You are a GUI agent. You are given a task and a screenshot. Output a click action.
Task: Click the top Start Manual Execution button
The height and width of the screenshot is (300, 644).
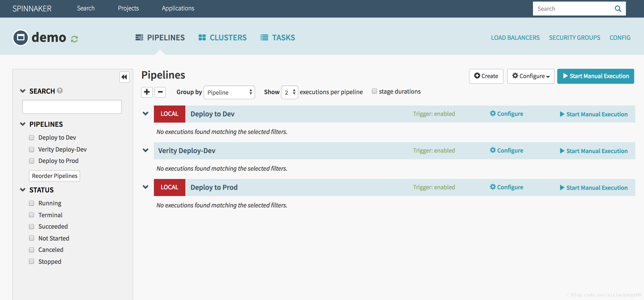(x=595, y=76)
